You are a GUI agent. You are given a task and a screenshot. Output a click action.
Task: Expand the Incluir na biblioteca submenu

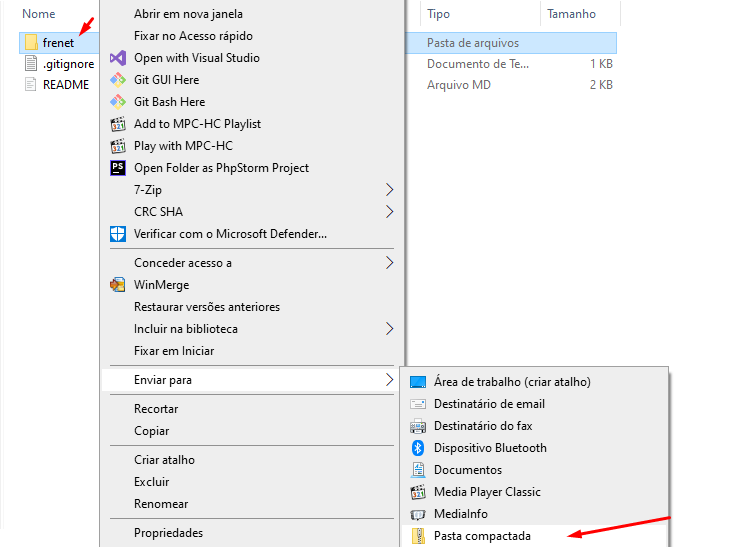point(390,329)
